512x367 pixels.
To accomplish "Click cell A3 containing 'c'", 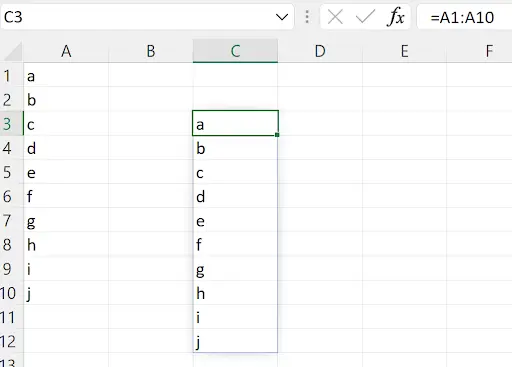I will coord(66,124).
